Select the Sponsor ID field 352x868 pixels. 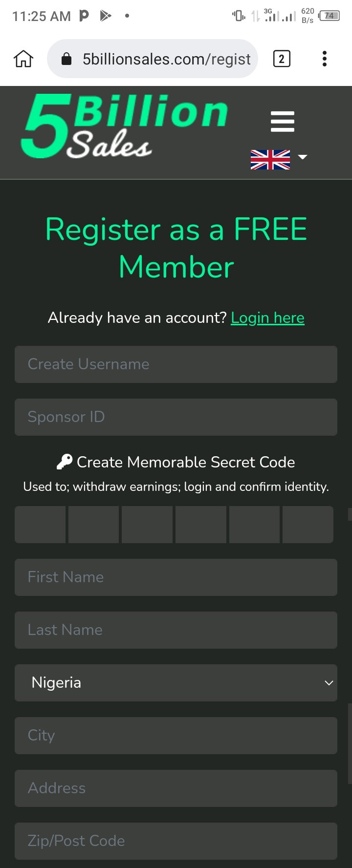click(x=176, y=417)
